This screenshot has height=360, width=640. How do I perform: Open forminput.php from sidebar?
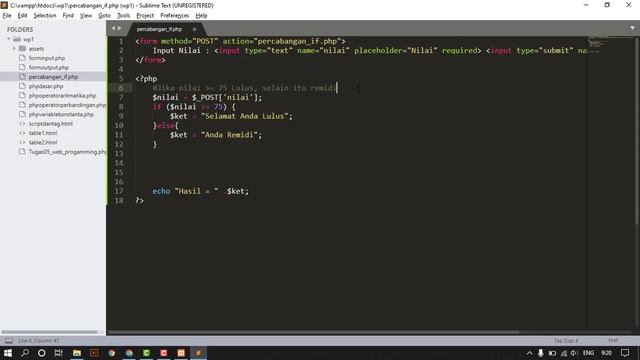[47, 58]
